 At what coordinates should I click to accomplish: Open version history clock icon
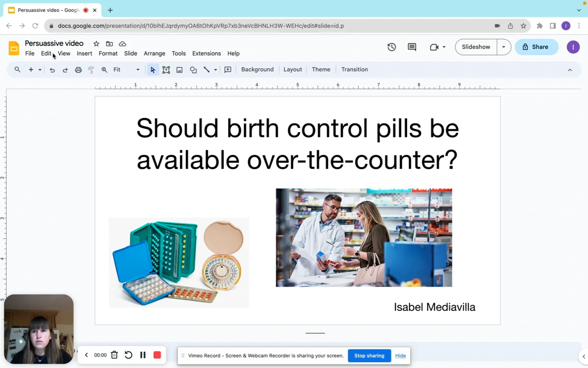[392, 47]
